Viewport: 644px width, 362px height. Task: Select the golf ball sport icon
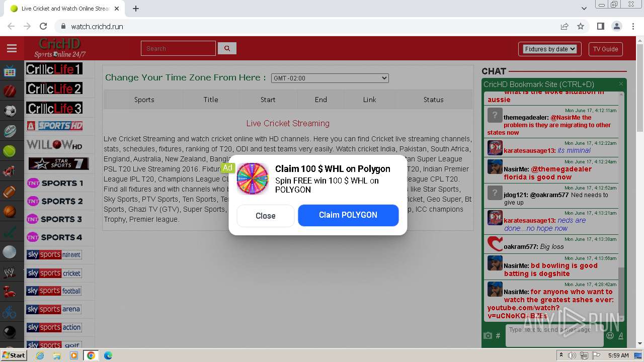10,252
